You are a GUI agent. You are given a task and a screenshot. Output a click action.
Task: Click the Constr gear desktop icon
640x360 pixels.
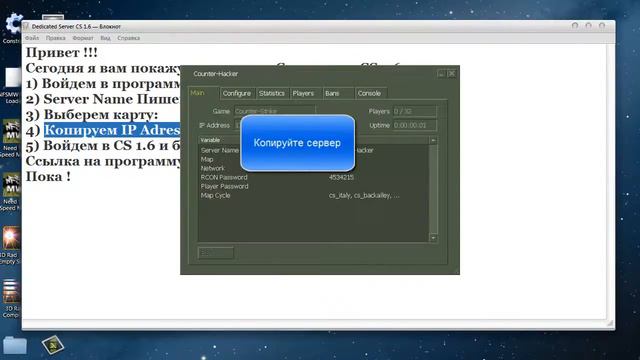click(x=12, y=28)
